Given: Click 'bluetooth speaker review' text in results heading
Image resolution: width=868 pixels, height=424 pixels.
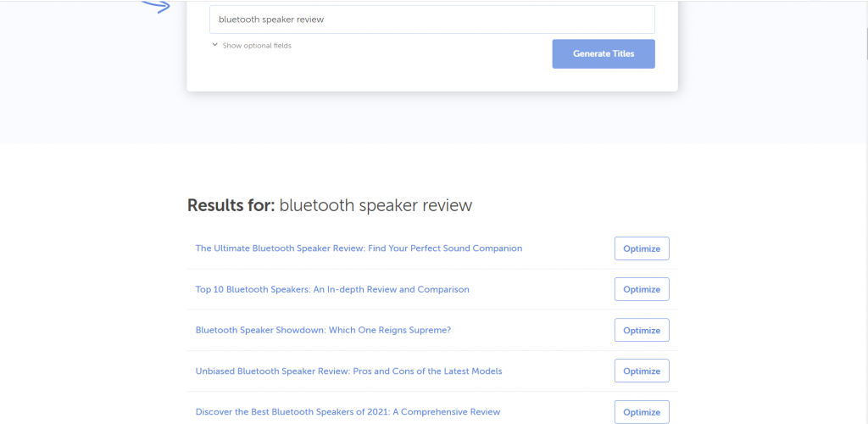Looking at the screenshot, I should (376, 205).
